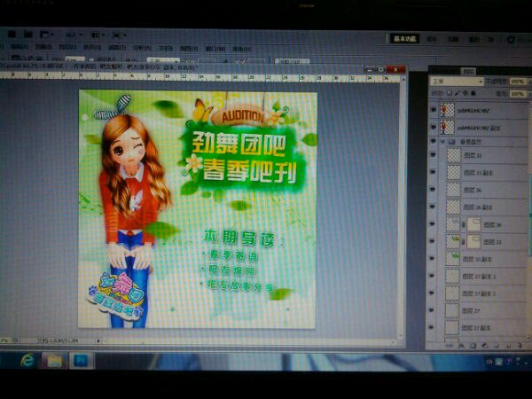Select the top character layer thumbnail

tap(447, 110)
